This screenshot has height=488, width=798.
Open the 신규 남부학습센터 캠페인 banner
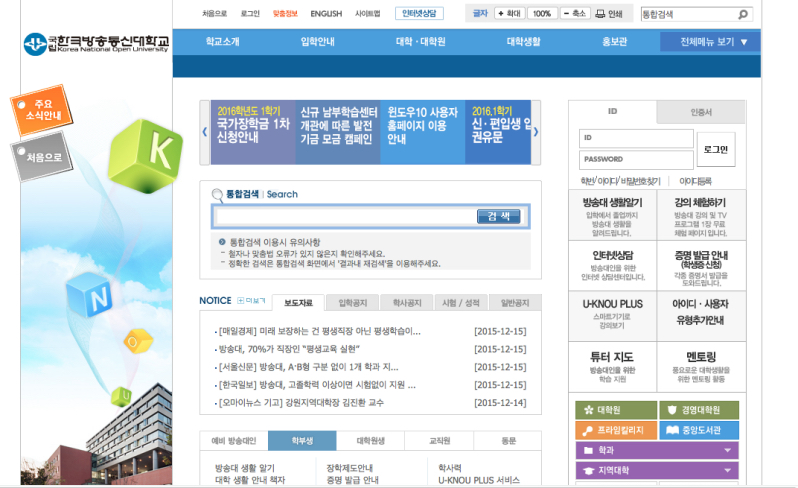point(338,132)
